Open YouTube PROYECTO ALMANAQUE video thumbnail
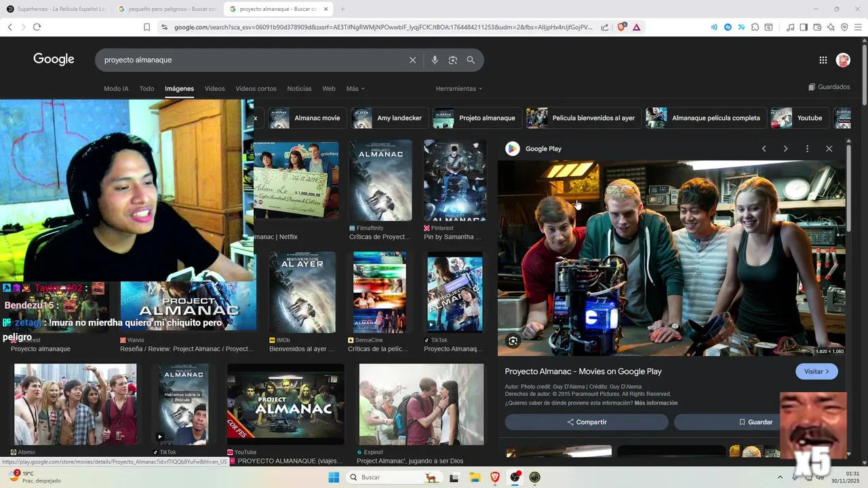The width and height of the screenshot is (868, 488). coord(285,404)
